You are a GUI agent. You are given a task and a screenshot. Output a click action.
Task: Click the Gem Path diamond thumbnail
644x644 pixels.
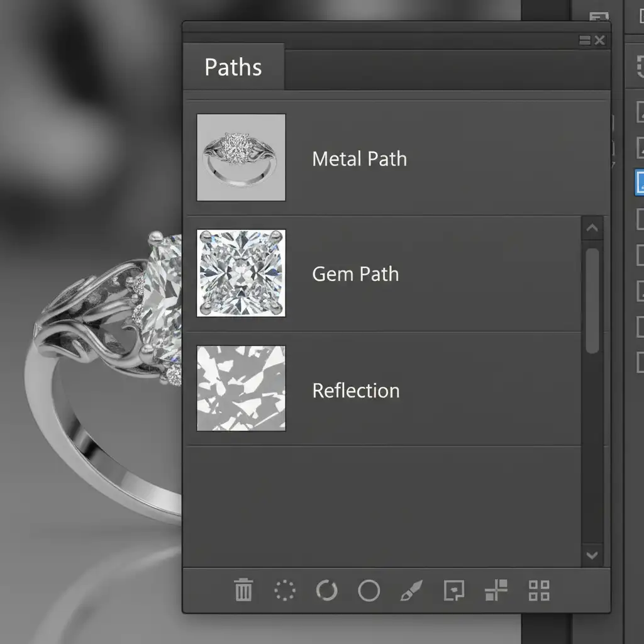click(x=241, y=273)
